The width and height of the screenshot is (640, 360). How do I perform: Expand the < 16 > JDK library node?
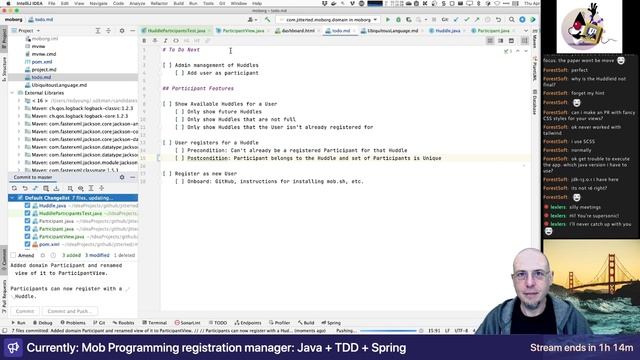pyautogui.click(x=19, y=101)
